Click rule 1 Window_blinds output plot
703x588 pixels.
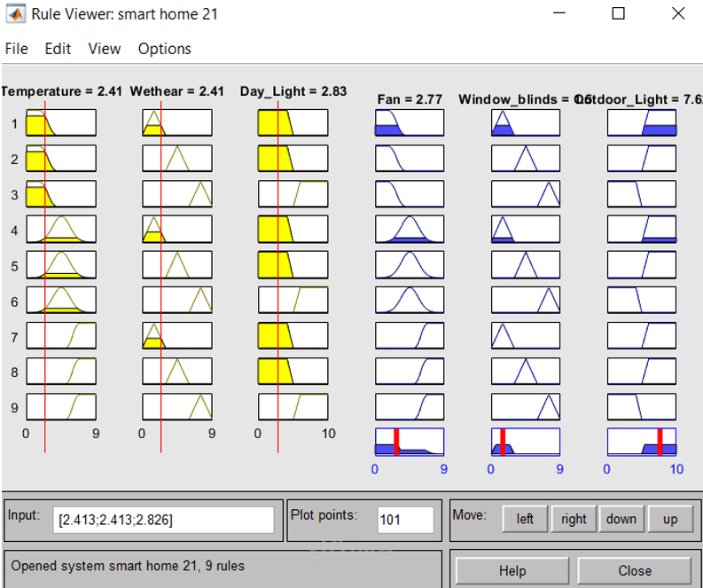[x=526, y=122]
